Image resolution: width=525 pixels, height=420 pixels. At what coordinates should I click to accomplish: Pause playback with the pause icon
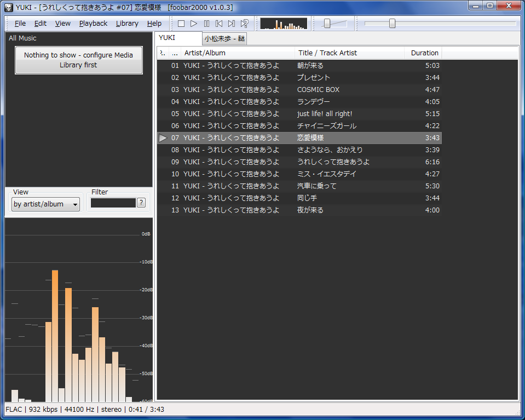tap(206, 24)
